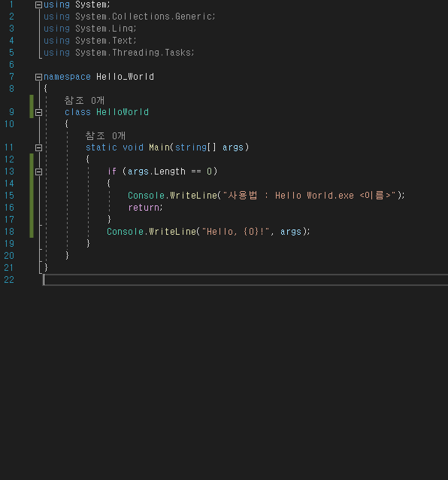Collapse the using directives block at line 1
Image resolution: width=448 pixels, height=480 pixels.
tap(38, 5)
